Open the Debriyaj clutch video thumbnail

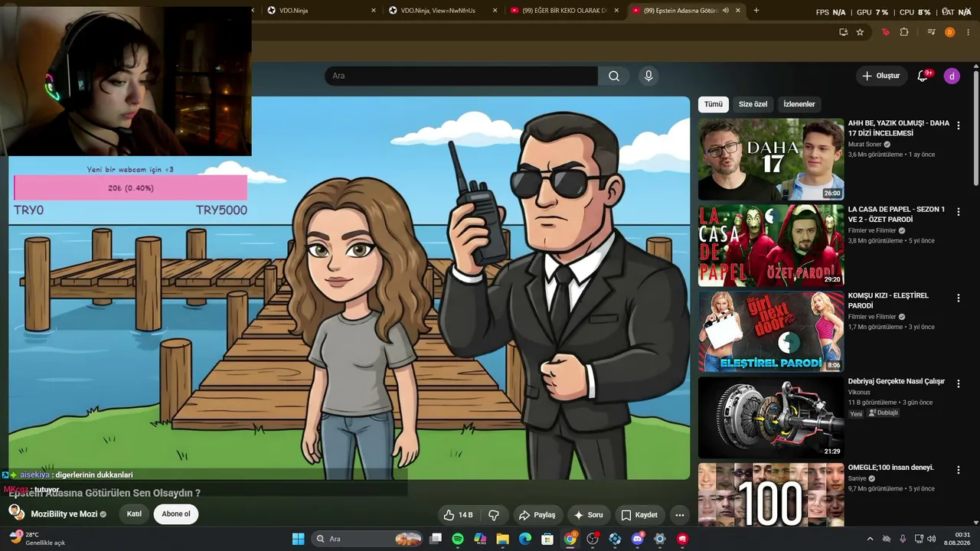click(771, 417)
